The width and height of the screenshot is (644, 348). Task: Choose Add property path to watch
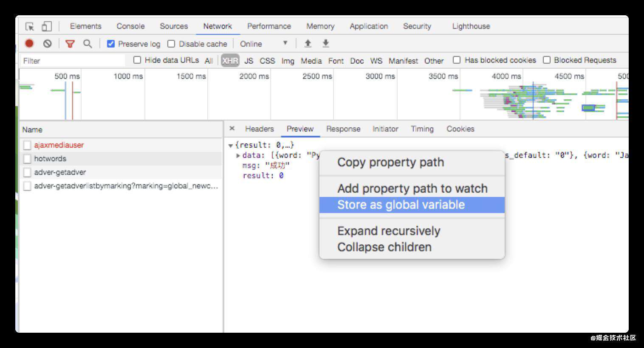tap(412, 188)
